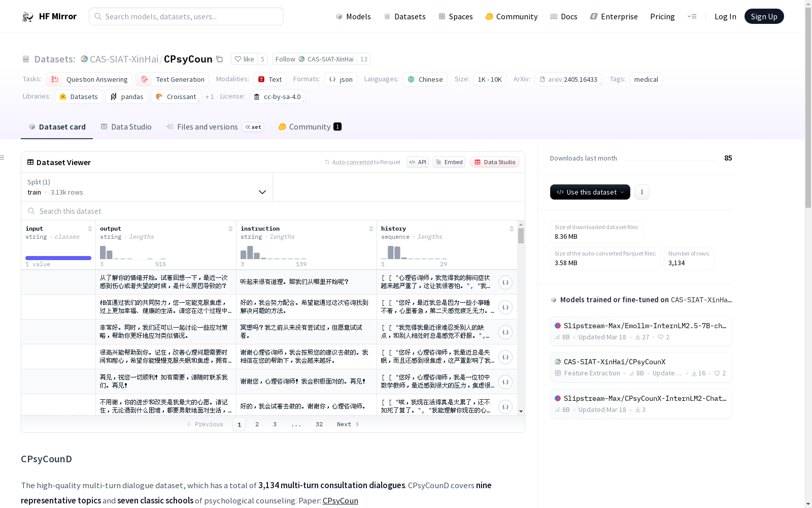Viewport: 812px width, 508px height.
Task: Click the HF Mirror logo icon
Action: point(28,17)
